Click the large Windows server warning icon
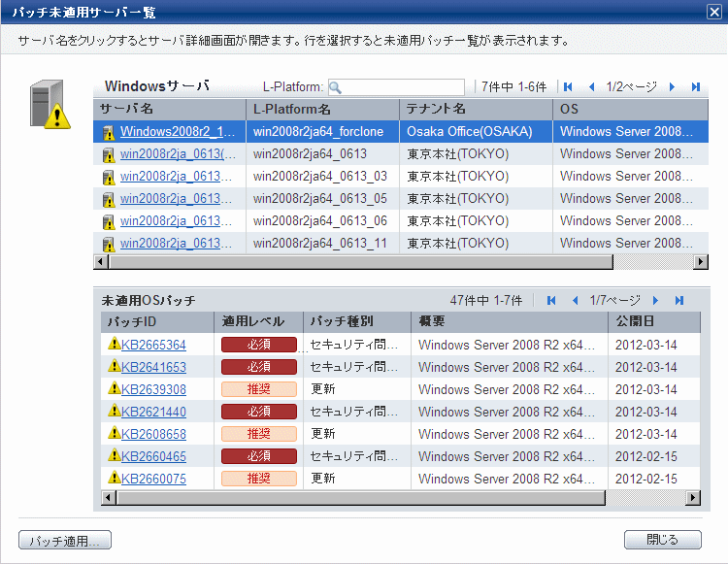The image size is (728, 564). click(x=50, y=105)
